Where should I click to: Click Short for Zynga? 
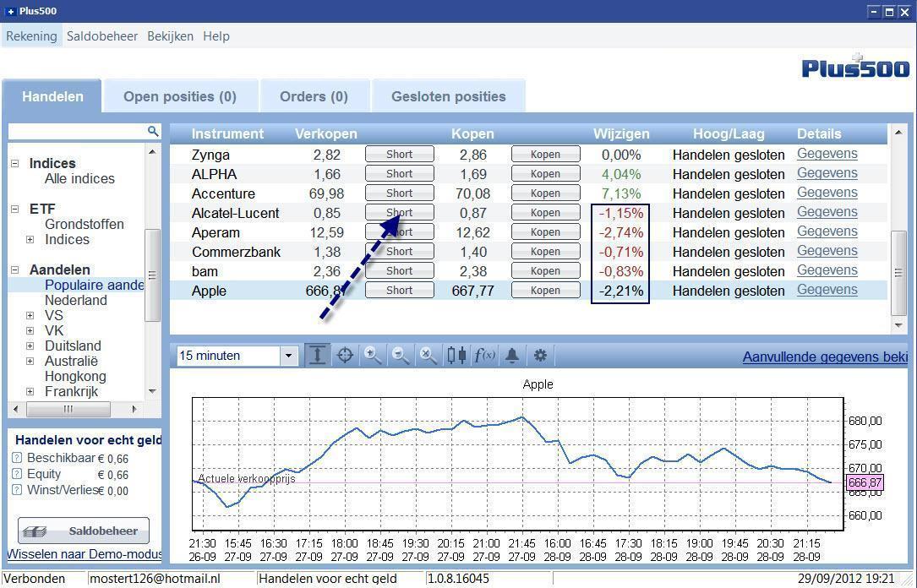pyautogui.click(x=400, y=155)
